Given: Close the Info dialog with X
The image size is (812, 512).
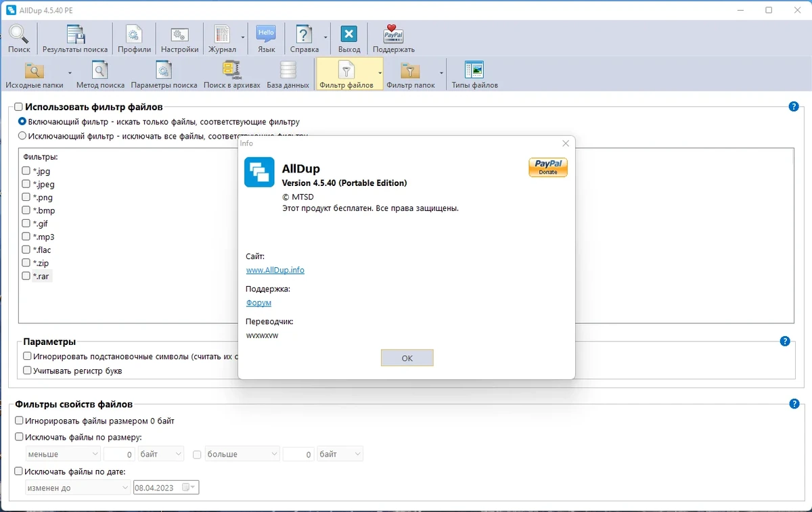Looking at the screenshot, I should (x=566, y=143).
